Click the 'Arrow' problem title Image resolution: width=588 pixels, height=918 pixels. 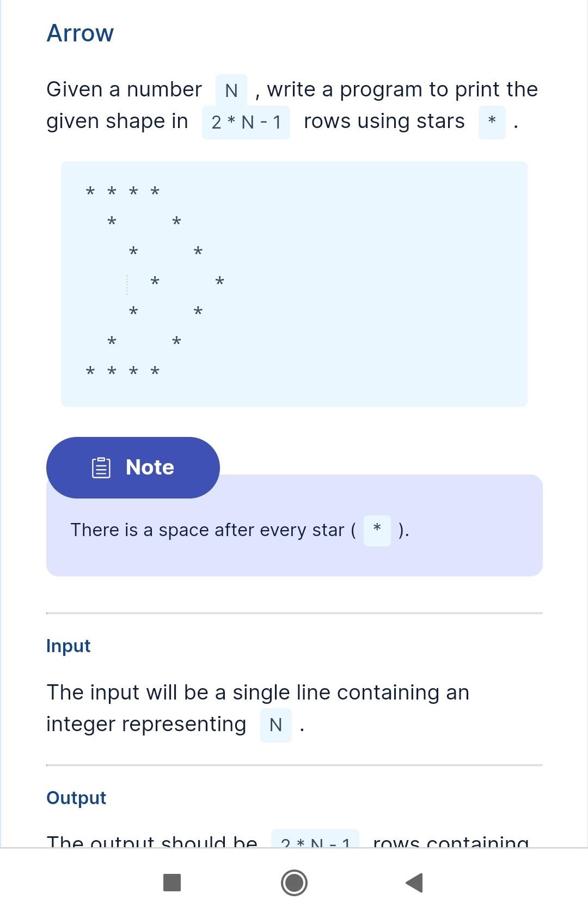tap(80, 33)
